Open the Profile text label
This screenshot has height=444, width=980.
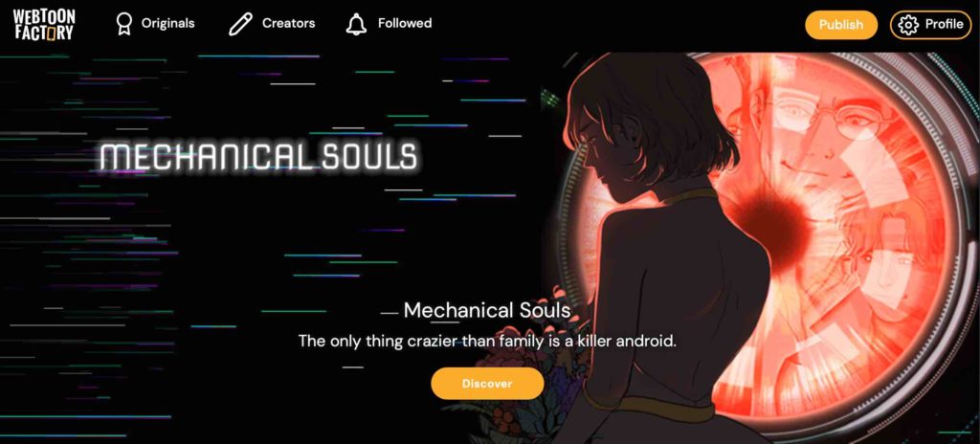click(944, 24)
